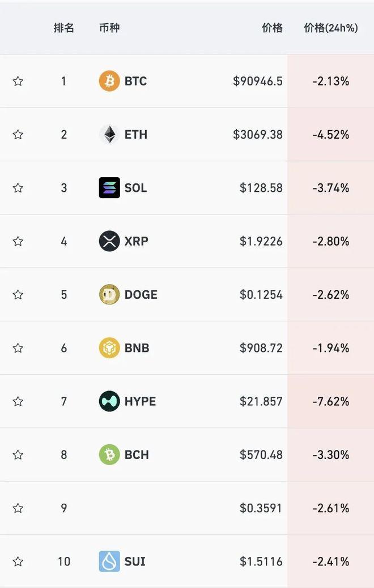Click the yellow BNB coin icon
374x588 pixels.
click(x=109, y=348)
